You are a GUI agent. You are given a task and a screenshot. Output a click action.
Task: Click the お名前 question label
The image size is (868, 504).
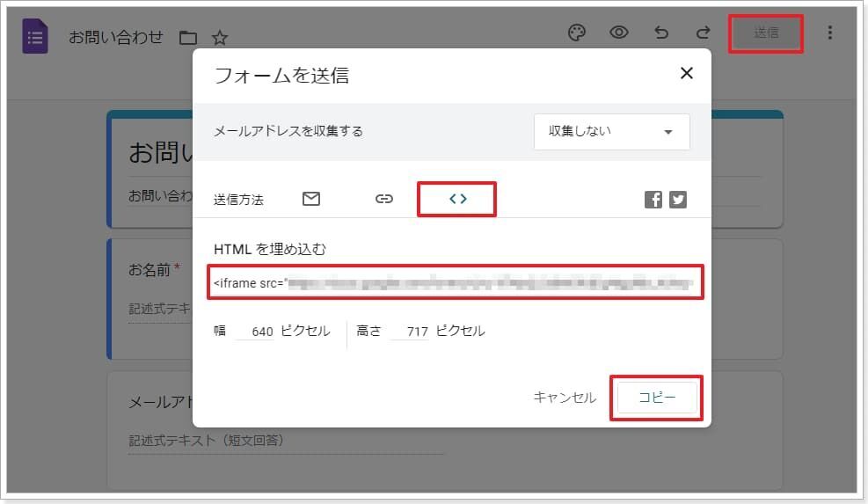pos(149,270)
